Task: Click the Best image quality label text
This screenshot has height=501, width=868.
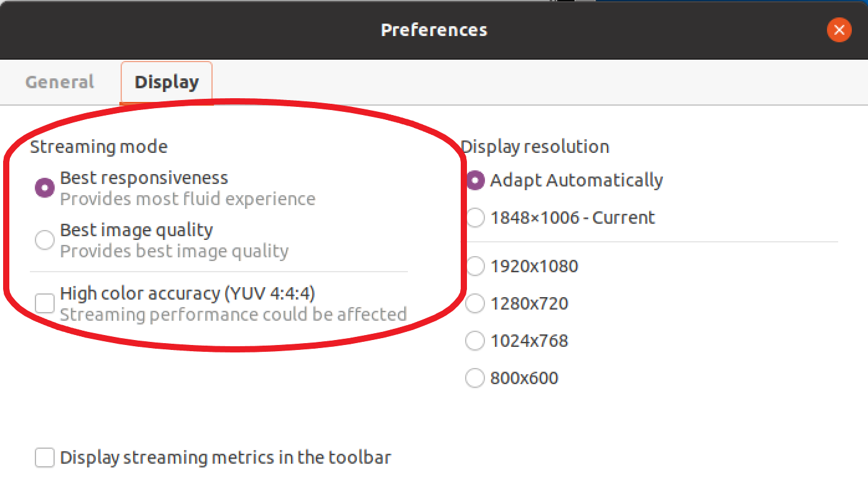Action: pyautogui.click(x=136, y=230)
